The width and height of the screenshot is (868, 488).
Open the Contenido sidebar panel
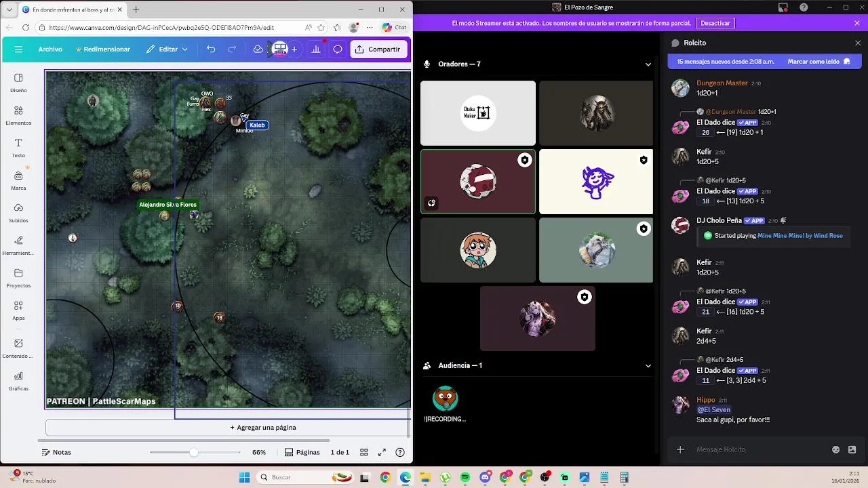coord(18,348)
